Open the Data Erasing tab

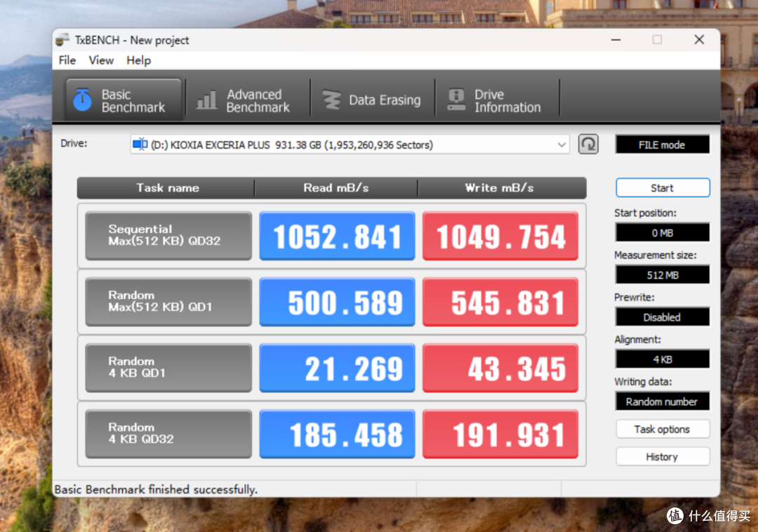pyautogui.click(x=372, y=100)
